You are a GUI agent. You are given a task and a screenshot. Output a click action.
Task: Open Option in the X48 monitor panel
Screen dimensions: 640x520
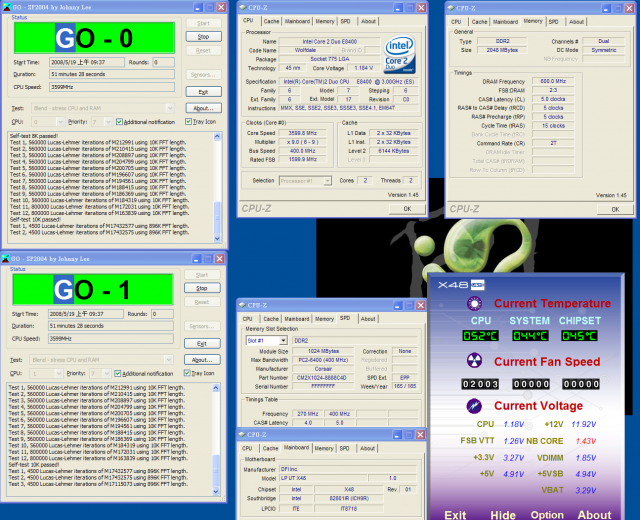click(x=547, y=515)
